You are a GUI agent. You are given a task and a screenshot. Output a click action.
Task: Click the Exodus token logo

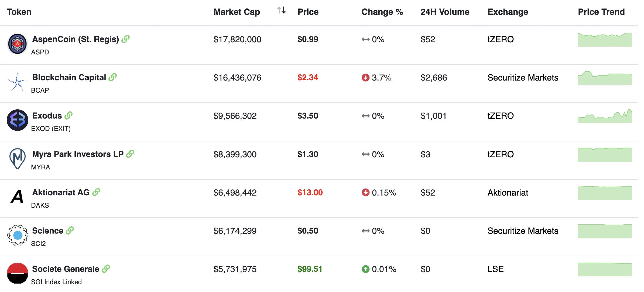coord(18,120)
